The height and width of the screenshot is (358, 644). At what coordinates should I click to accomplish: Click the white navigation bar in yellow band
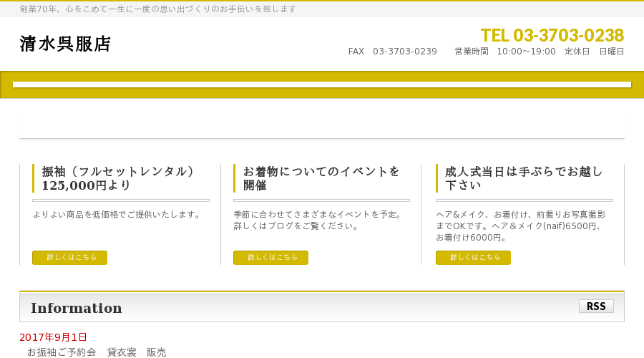point(322,84)
